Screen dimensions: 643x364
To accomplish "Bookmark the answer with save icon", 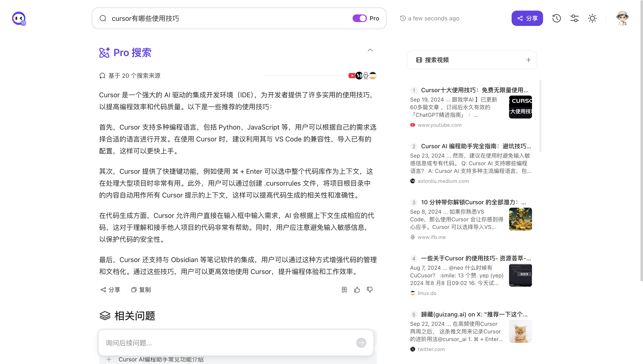I will click(344, 289).
